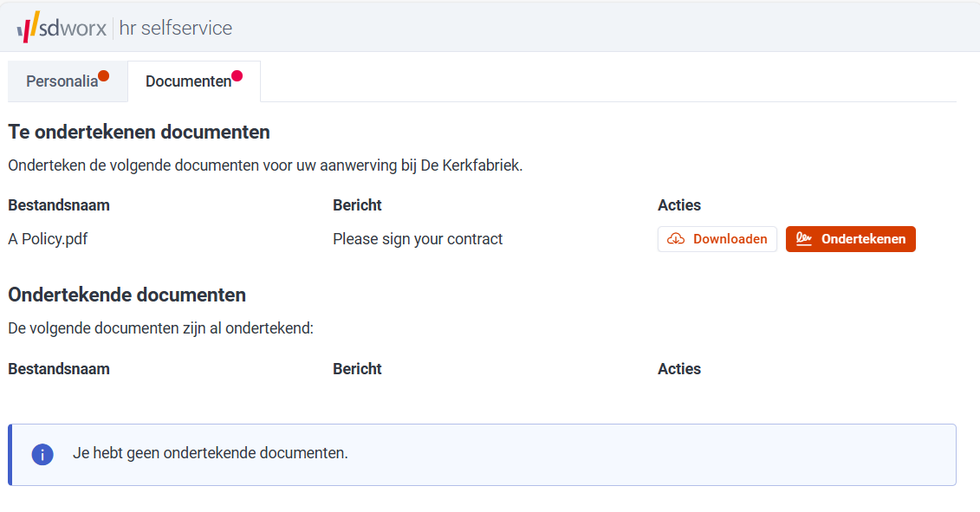Click the cloud download icon
The width and height of the screenshot is (980, 512).
676,239
